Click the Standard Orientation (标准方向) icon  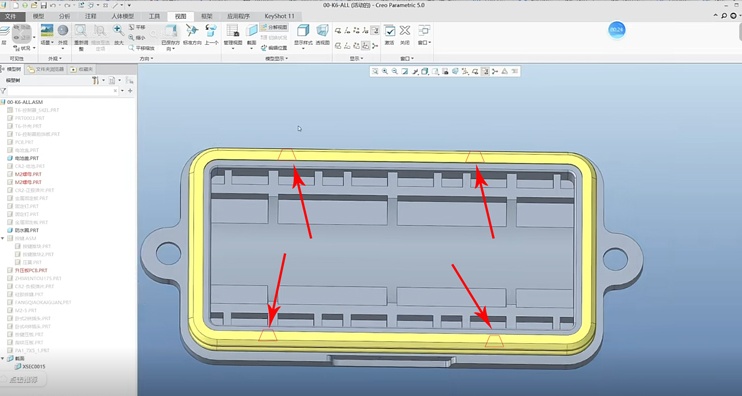pos(192,31)
